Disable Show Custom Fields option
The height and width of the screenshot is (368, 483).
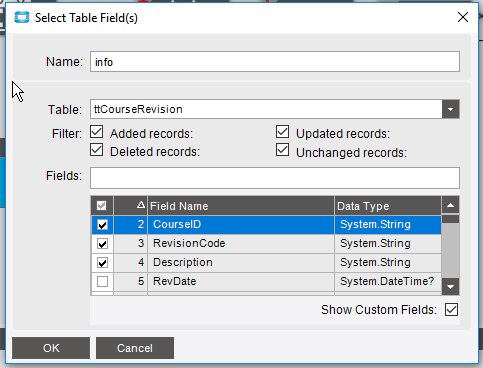451,310
